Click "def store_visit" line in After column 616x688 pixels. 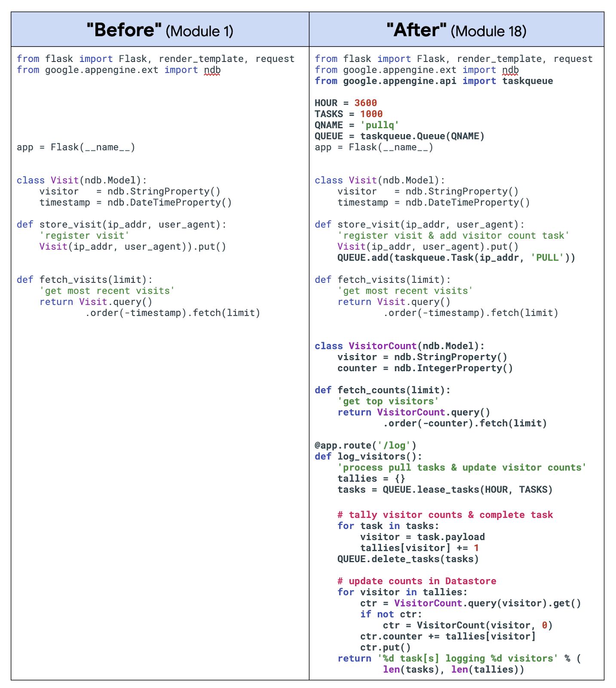pos(420,224)
